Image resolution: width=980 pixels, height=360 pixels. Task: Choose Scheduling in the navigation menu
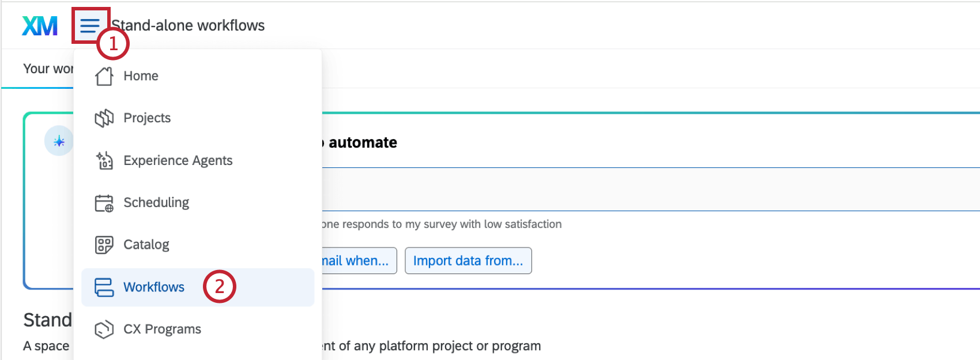click(156, 202)
